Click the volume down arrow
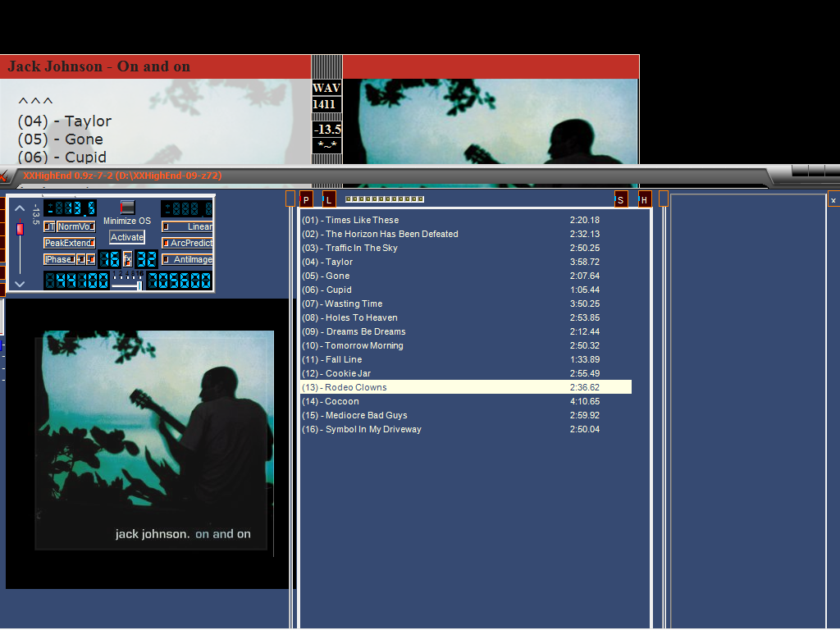Viewport: 840px width, 630px height. point(20,284)
